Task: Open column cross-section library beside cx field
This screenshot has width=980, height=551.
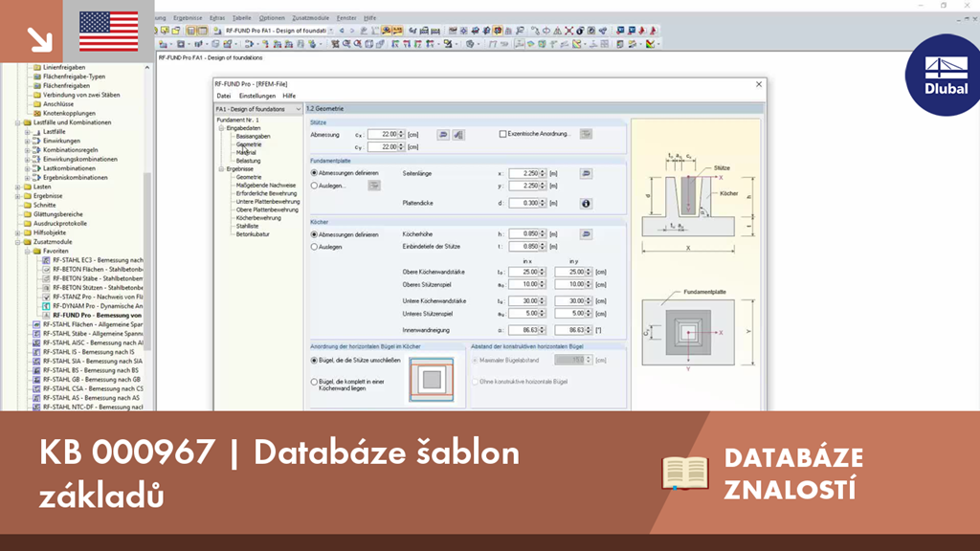Action: click(x=443, y=134)
